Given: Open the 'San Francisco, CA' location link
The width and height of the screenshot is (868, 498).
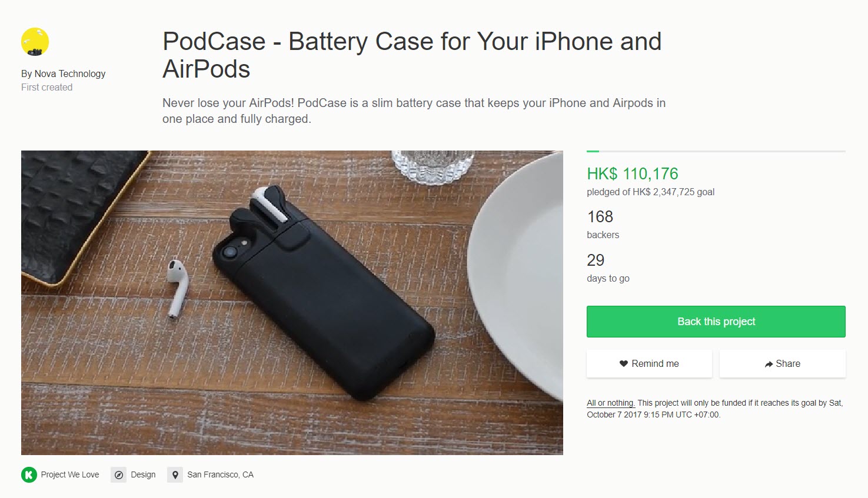Looking at the screenshot, I should click(220, 474).
